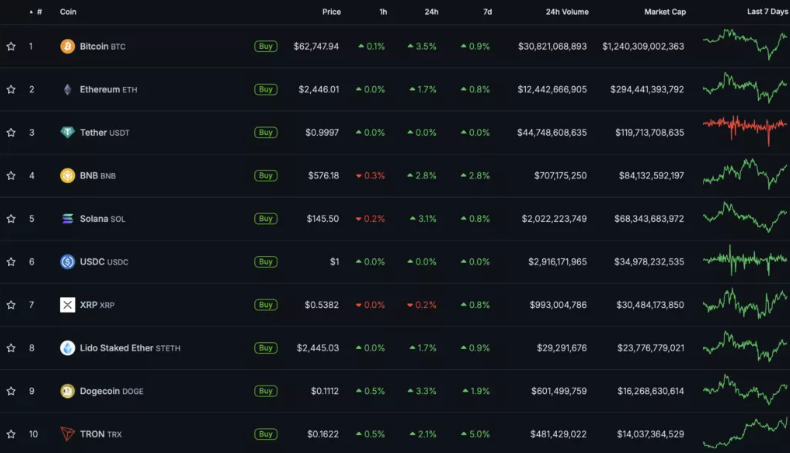Screen dimensions: 790x453
Task: Open the Bitcoin BTC coin page
Action: 102,46
